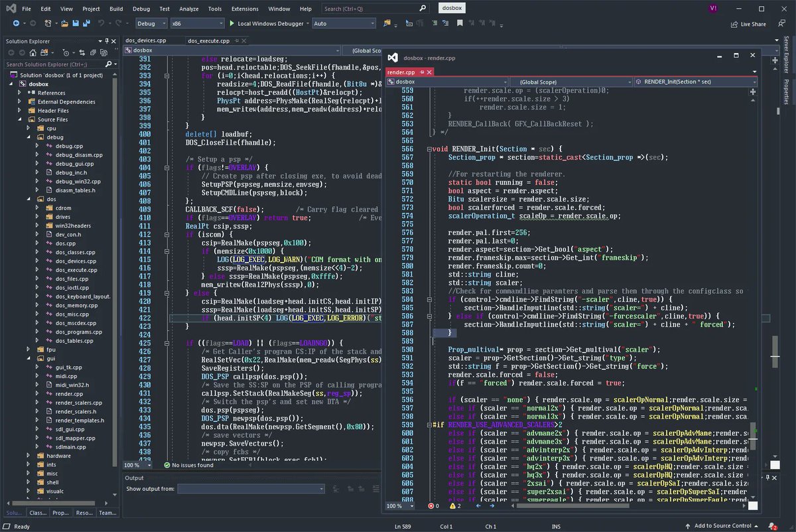This screenshot has height=532, width=796.
Task: Click the Save All toolbar icon
Action: point(87,23)
